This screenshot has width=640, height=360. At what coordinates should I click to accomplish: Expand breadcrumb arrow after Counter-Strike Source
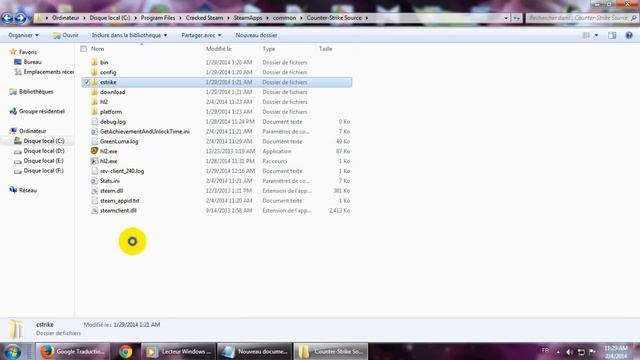367,18
